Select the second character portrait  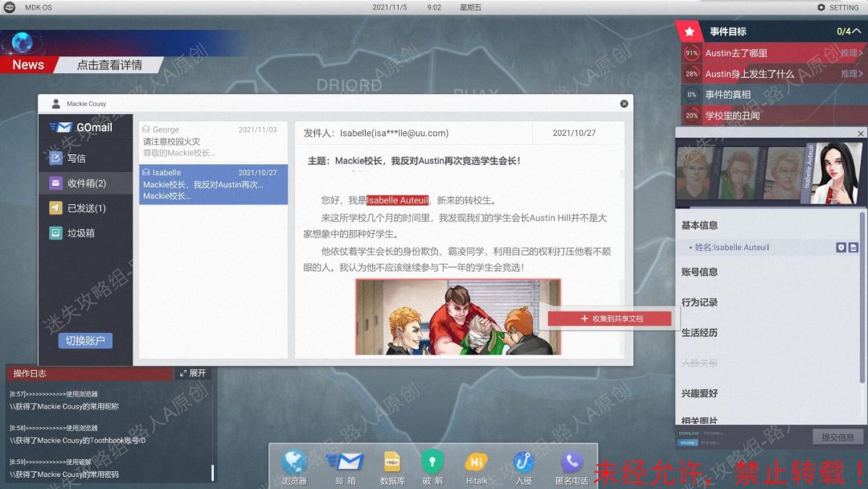[x=739, y=175]
